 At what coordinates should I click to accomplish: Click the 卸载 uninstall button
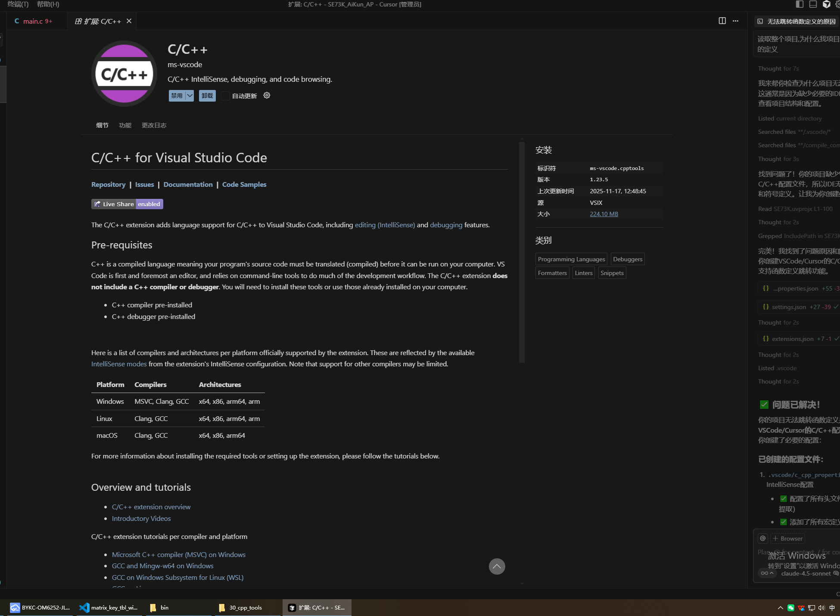207,96
